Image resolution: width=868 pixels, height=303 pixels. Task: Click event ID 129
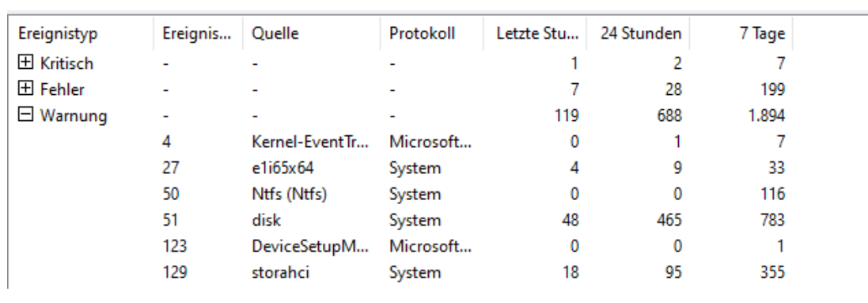(x=175, y=272)
